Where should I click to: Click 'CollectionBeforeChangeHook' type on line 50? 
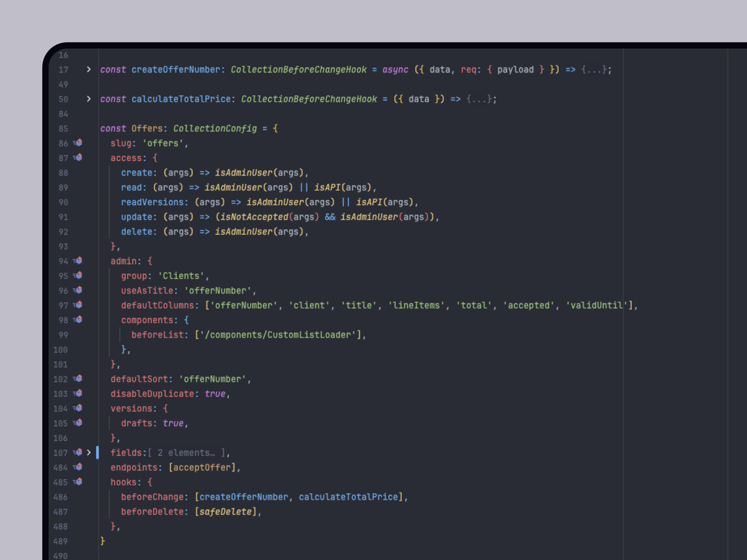coord(309,99)
